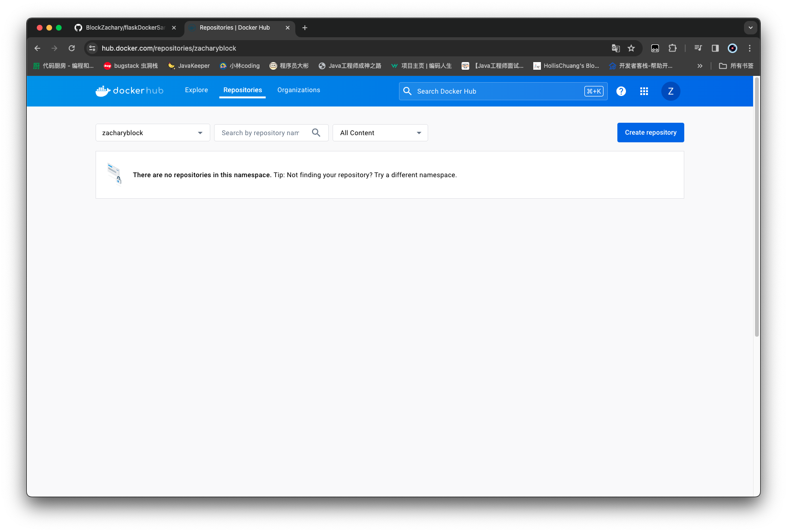Open the Docker Hub help icon

click(x=621, y=91)
